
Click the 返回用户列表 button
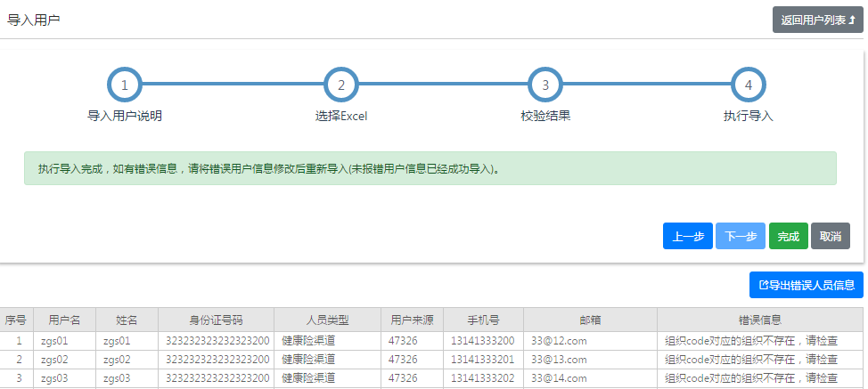(817, 20)
